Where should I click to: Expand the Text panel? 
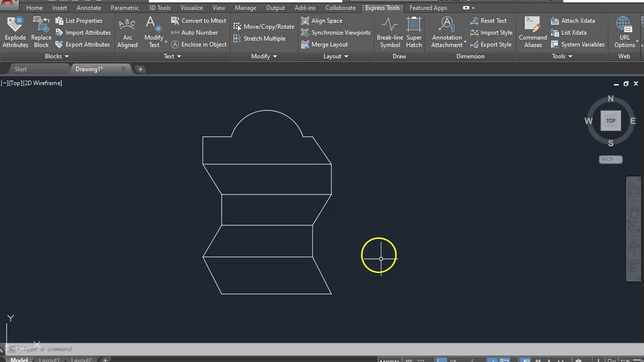pyautogui.click(x=172, y=56)
